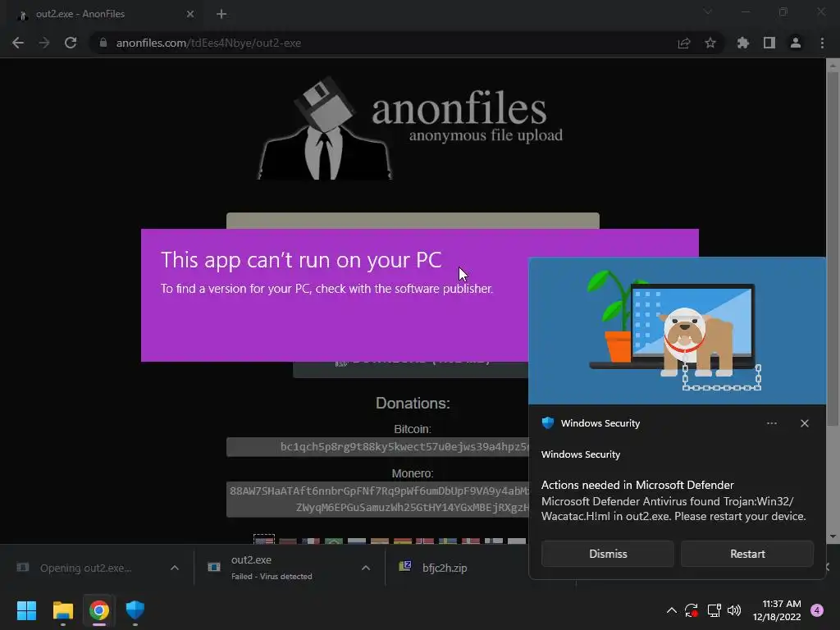Click the 'Donations:' heading
840x630 pixels.
coord(413,403)
